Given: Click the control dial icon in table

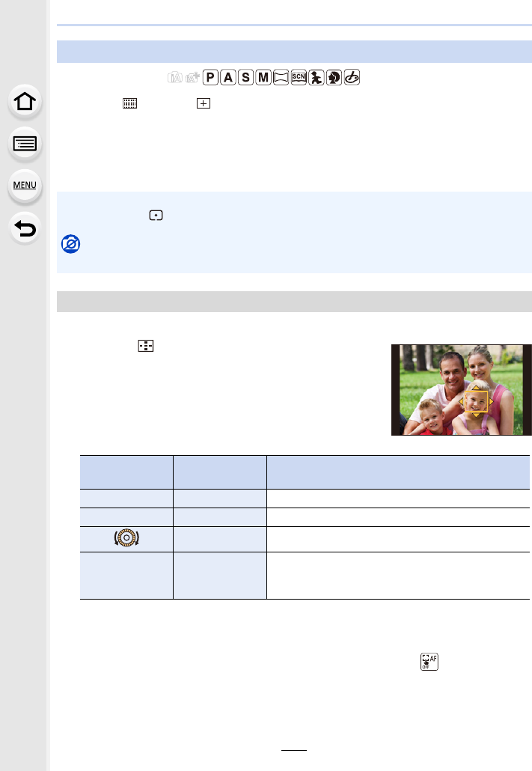Looking at the screenshot, I should [125, 537].
